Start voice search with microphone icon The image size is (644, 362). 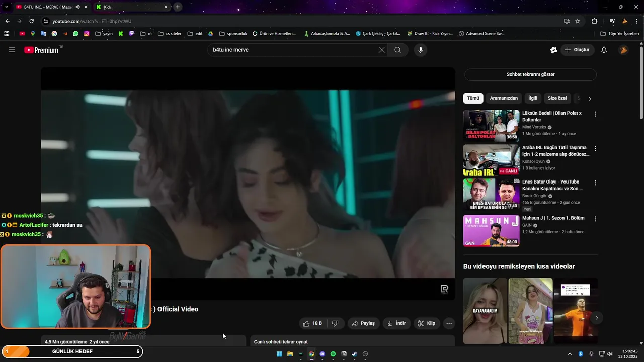(x=421, y=50)
